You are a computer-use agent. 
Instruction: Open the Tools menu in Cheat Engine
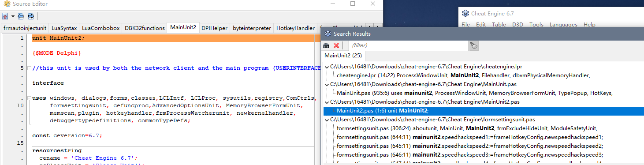point(536,25)
